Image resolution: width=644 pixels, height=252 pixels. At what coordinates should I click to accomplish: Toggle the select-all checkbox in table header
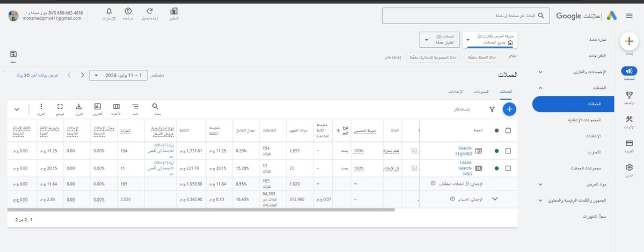tap(508, 130)
